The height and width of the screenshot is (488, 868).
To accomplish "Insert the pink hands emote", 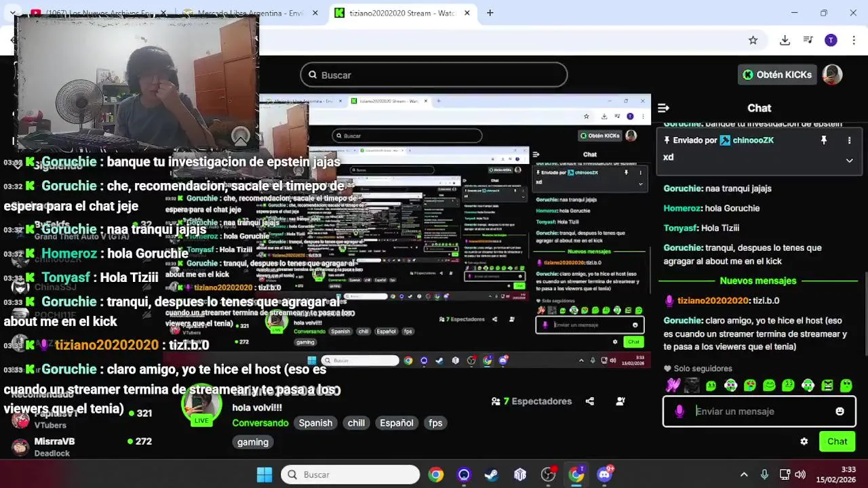I will (x=672, y=386).
